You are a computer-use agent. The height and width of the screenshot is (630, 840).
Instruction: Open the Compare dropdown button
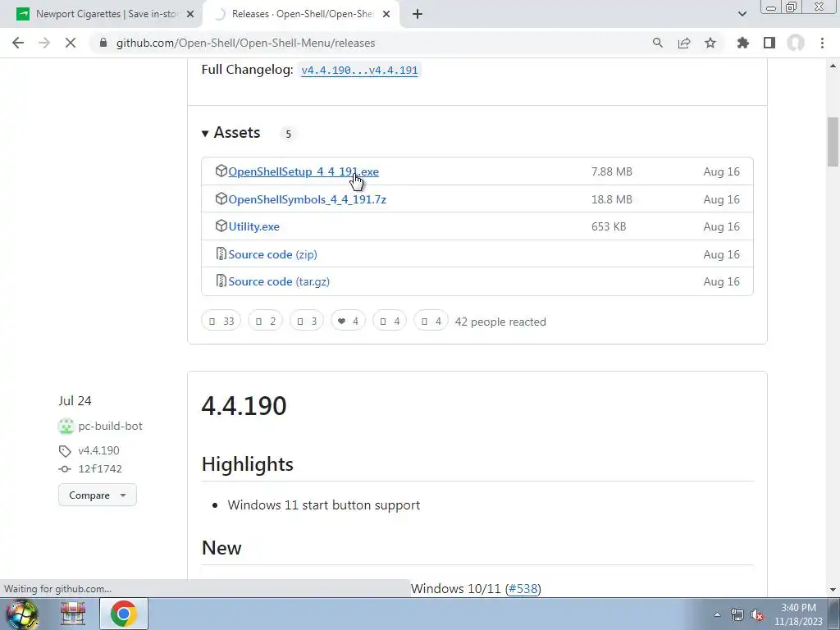[x=98, y=495]
